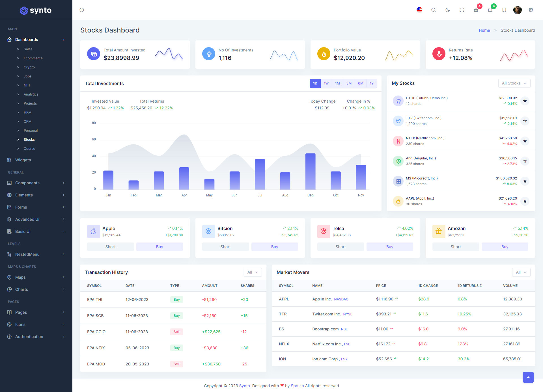Open the search icon in header

tap(433, 10)
